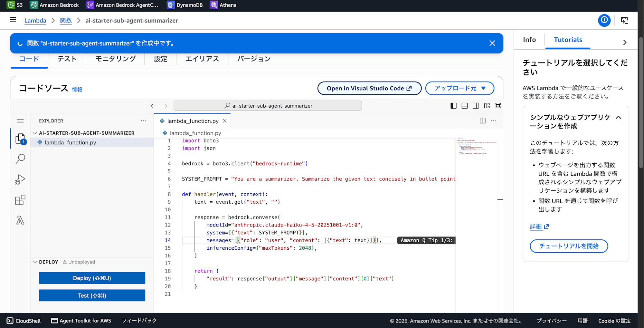Click the split editor right icon
The height and width of the screenshot is (328, 644).
483,121
